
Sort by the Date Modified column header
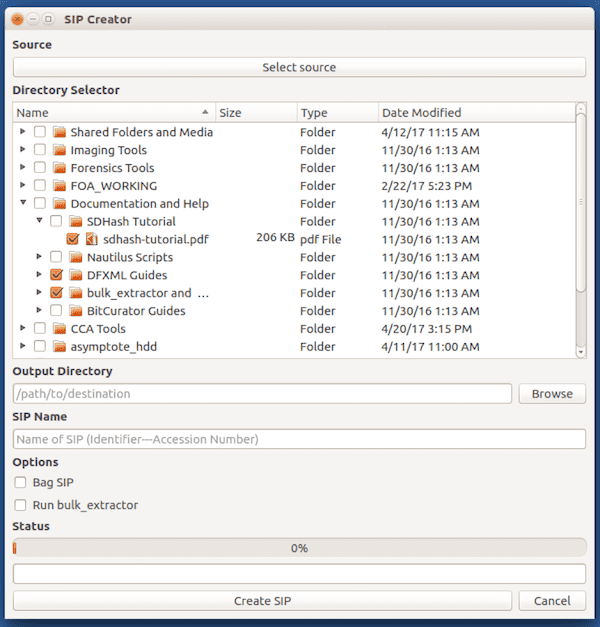pos(476,113)
